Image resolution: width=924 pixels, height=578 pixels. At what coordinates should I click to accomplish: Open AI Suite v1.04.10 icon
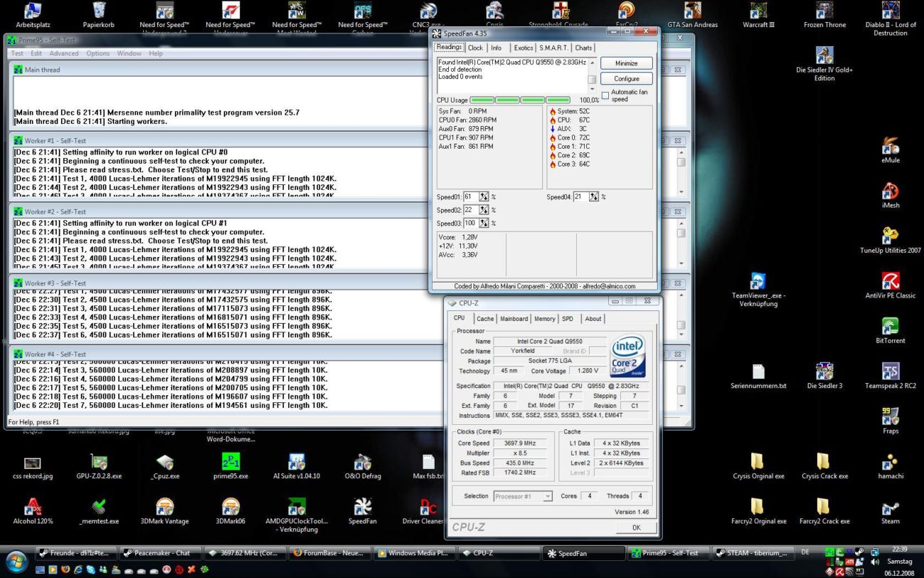(x=297, y=465)
